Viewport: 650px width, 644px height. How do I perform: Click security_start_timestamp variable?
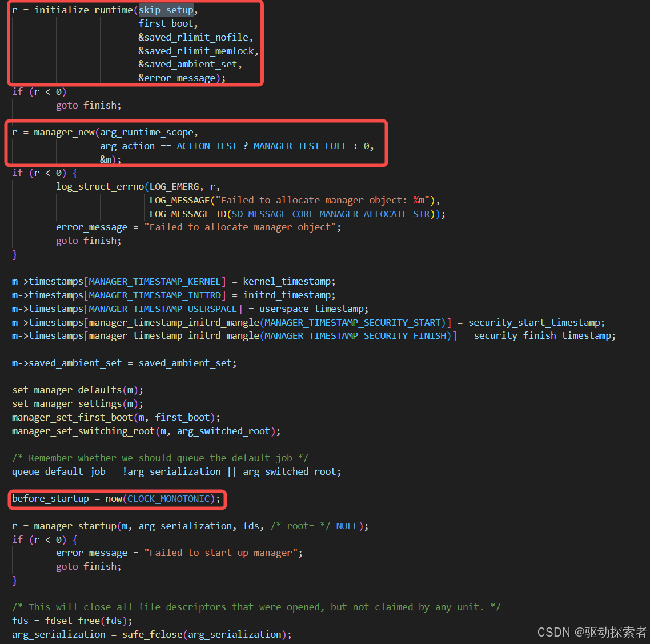tap(534, 323)
